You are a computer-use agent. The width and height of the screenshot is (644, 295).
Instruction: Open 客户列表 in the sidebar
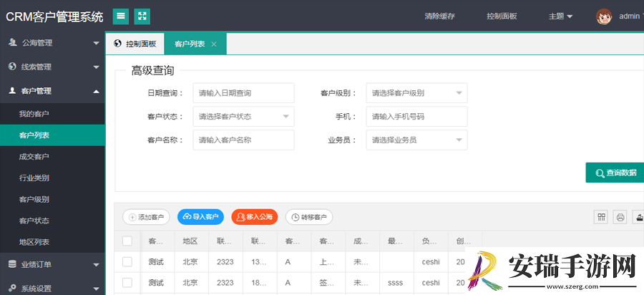click(52, 135)
